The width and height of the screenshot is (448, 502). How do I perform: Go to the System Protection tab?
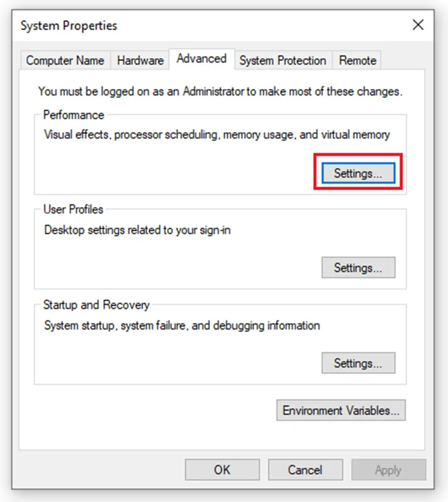coord(283,60)
